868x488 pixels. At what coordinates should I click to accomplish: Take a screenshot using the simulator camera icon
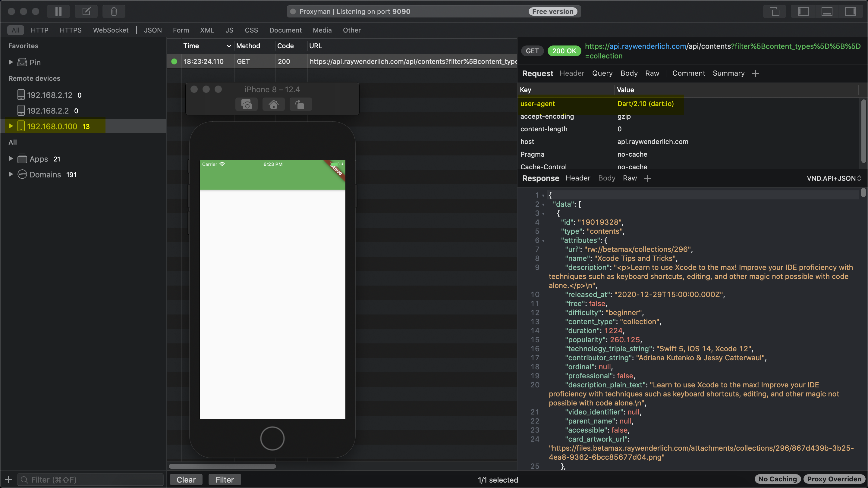point(246,104)
